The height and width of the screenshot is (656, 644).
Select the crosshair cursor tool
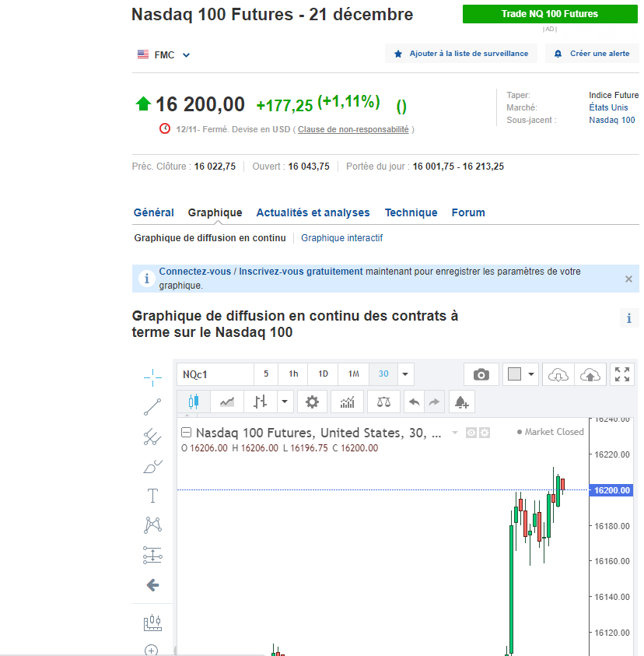(x=152, y=377)
